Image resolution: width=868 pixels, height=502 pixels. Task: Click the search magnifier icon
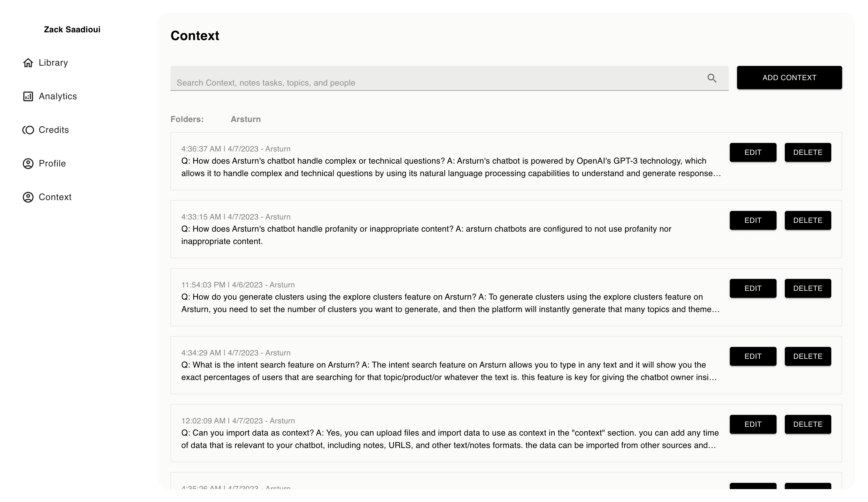coord(712,78)
